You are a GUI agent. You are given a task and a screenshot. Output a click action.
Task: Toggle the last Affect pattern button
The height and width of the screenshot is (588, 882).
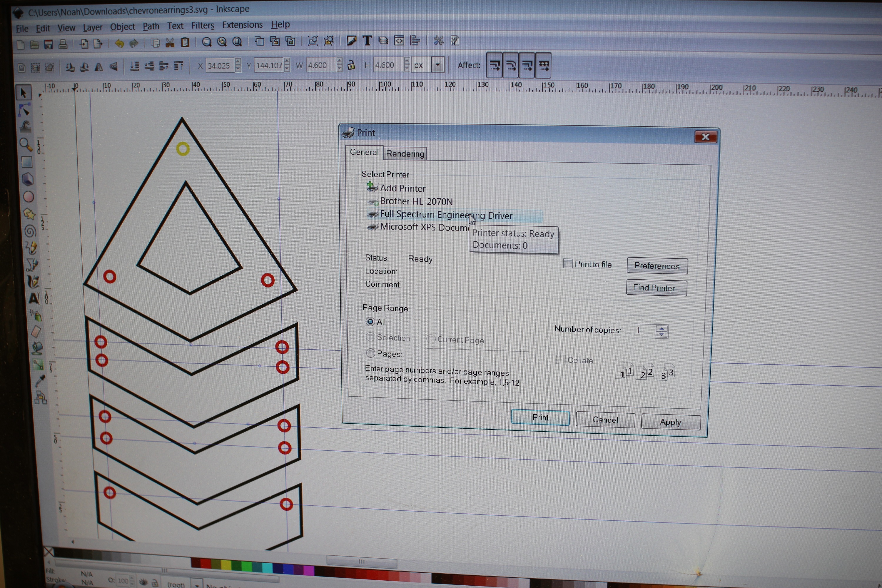[x=543, y=66]
